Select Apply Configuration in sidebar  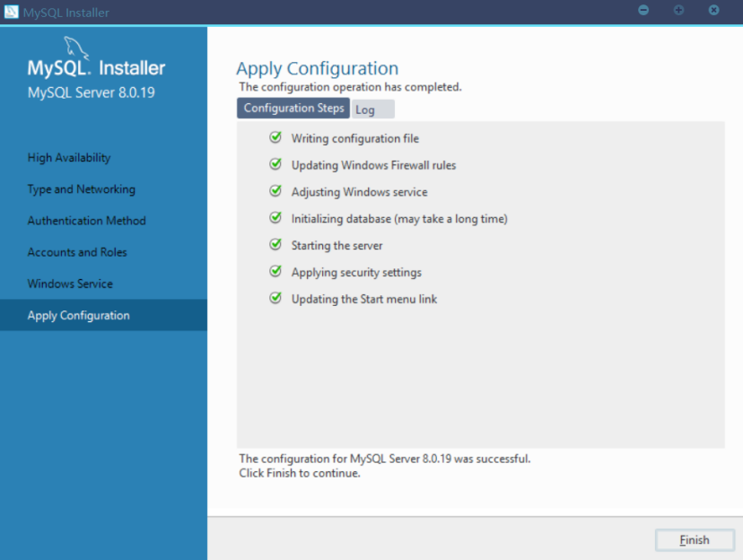coord(78,315)
